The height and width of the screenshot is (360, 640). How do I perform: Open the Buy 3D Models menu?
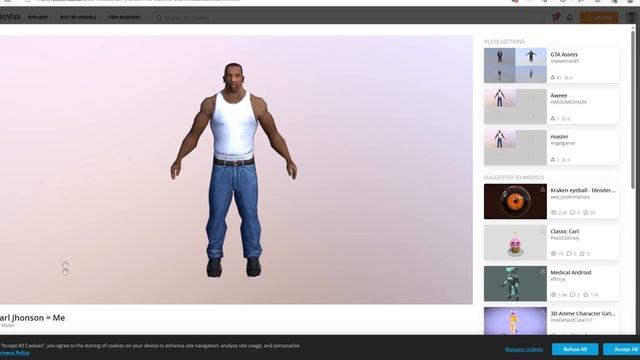[78, 18]
